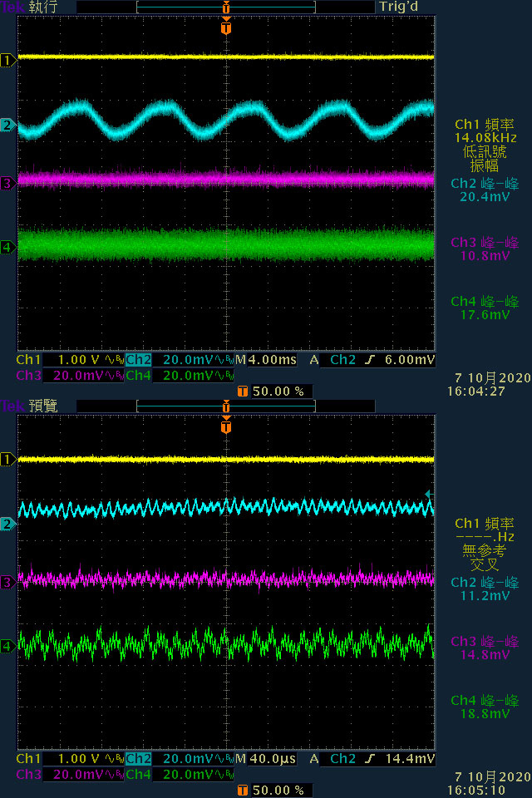
Task: Select the Ch4 峰-峰 18.8mV measurement
Action: click(x=485, y=707)
